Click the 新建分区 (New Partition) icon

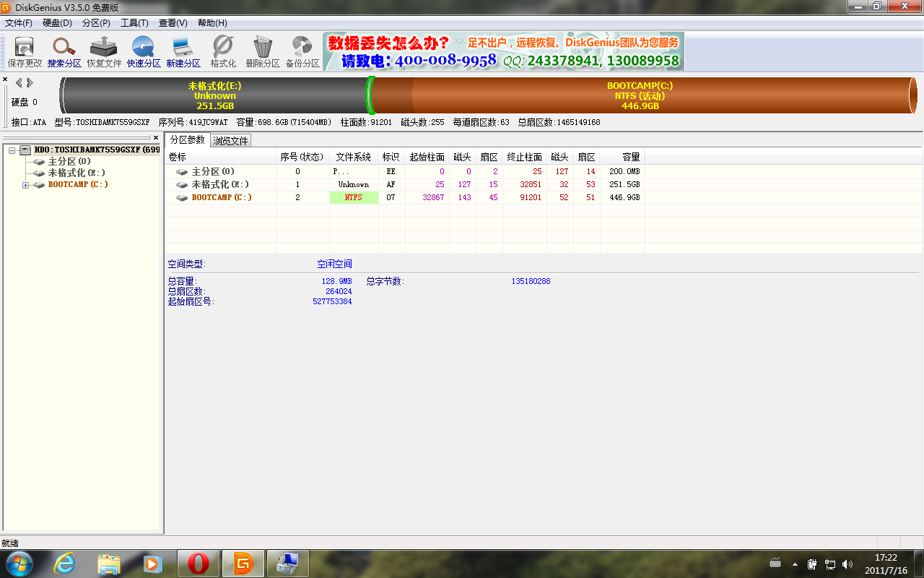[x=183, y=52]
